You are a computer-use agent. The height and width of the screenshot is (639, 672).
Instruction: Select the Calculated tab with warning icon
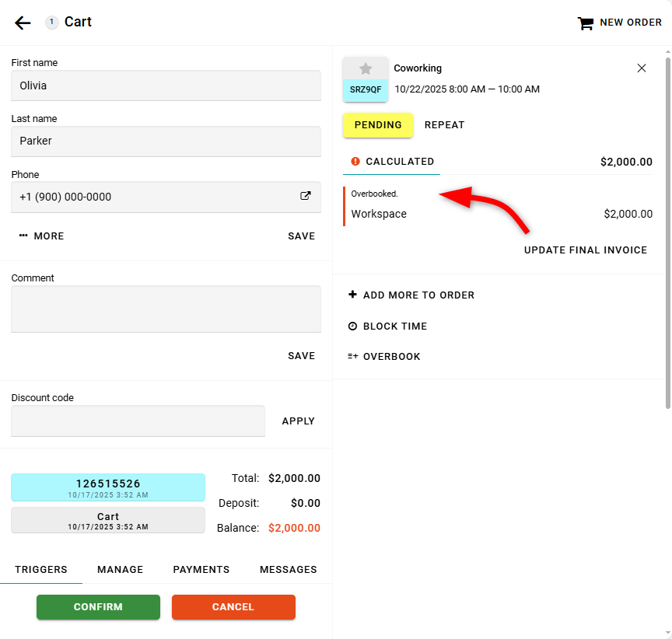coord(392,162)
